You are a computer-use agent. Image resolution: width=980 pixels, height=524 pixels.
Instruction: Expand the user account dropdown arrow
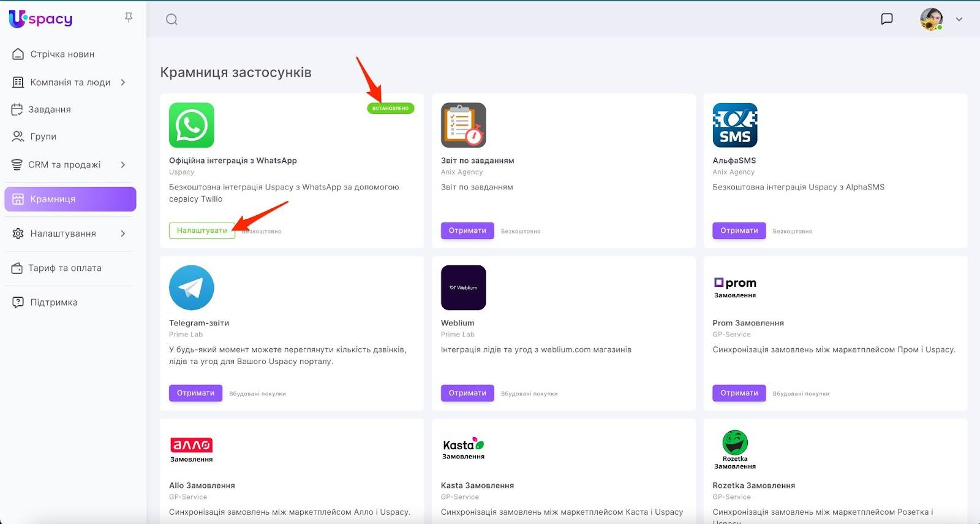(959, 19)
